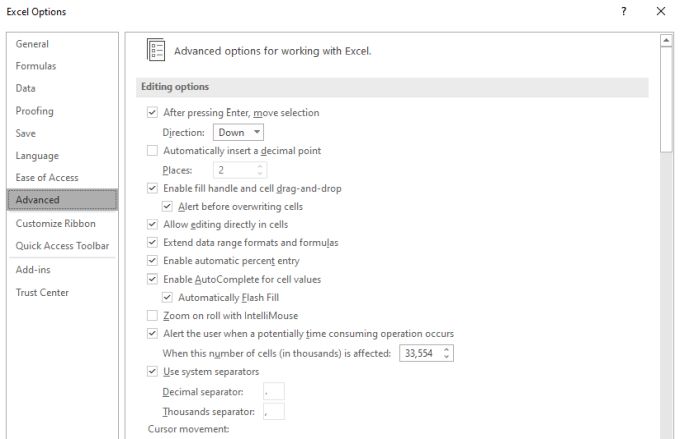Uncheck Use system separators
The image size is (680, 439).
(x=153, y=372)
